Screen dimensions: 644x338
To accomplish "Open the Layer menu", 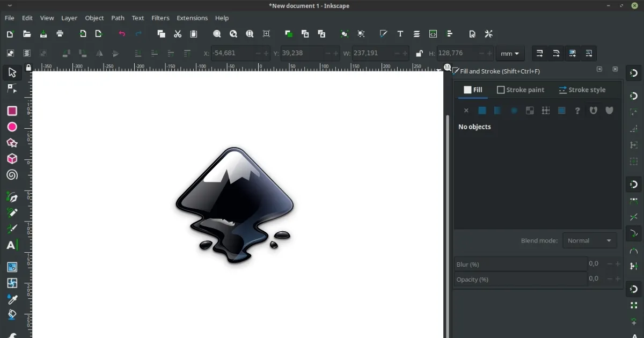I will 69,18.
